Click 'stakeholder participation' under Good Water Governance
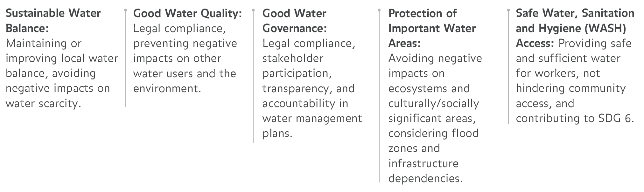 click(x=297, y=66)
